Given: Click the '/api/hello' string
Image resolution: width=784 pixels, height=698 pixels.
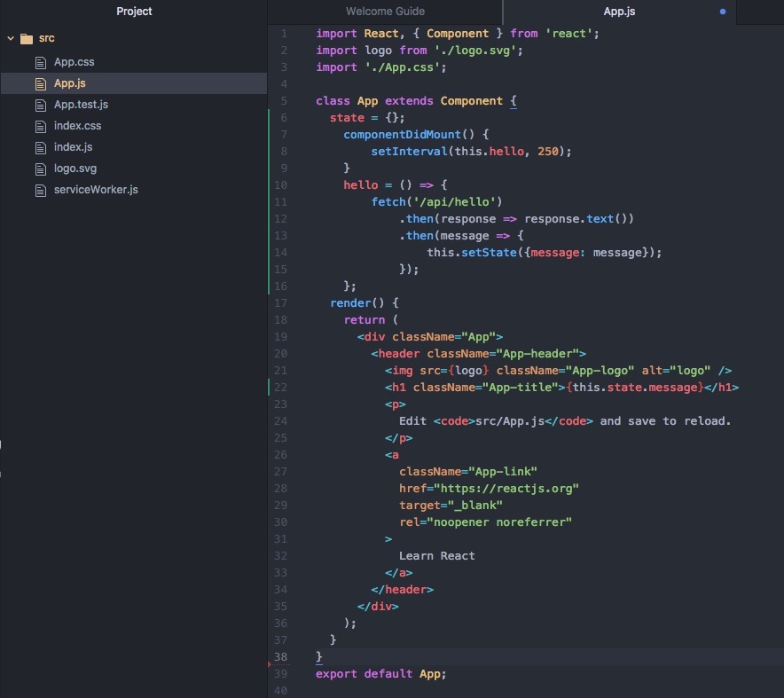Looking at the screenshot, I should (x=454, y=202).
